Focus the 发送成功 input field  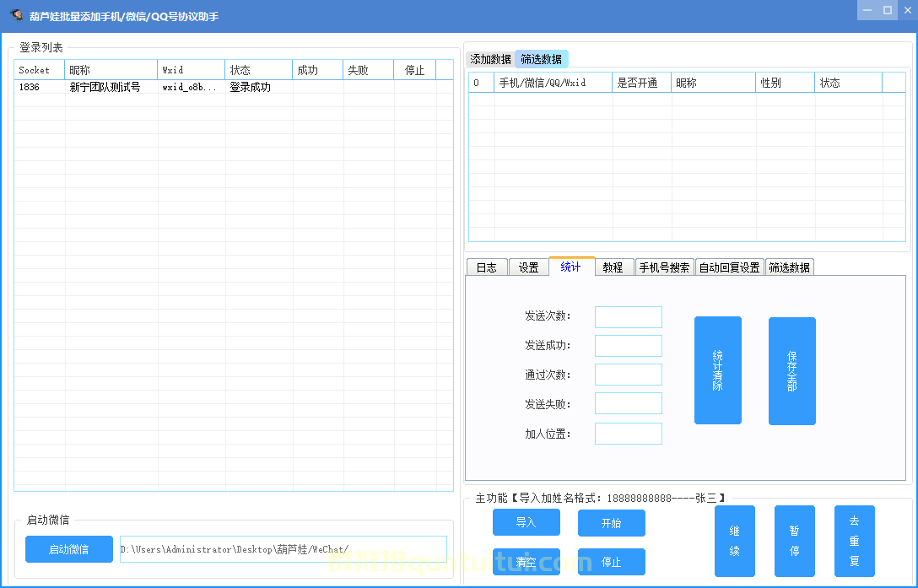click(629, 346)
